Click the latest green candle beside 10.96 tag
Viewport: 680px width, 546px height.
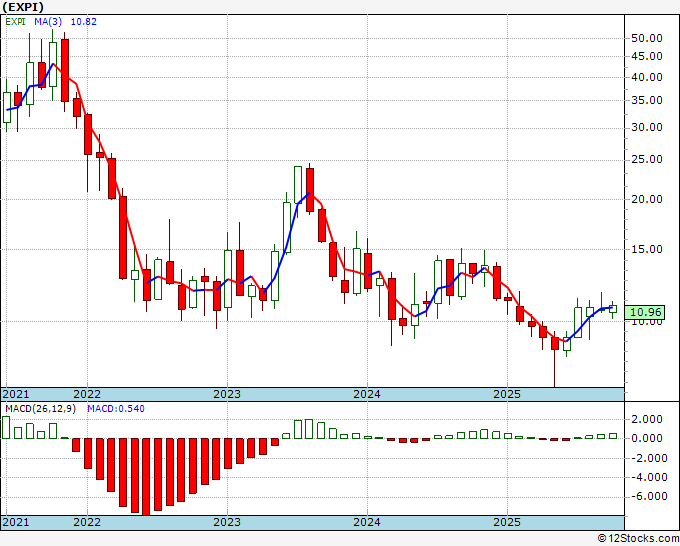pyautogui.click(x=613, y=309)
